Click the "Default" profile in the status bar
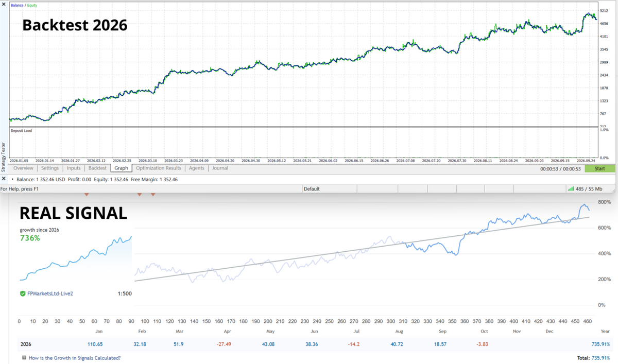The image size is (618, 364). 312,189
